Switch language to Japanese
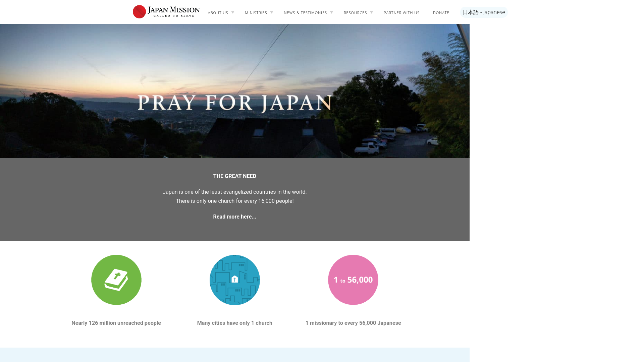This screenshot has width=644, height=362. (x=484, y=12)
